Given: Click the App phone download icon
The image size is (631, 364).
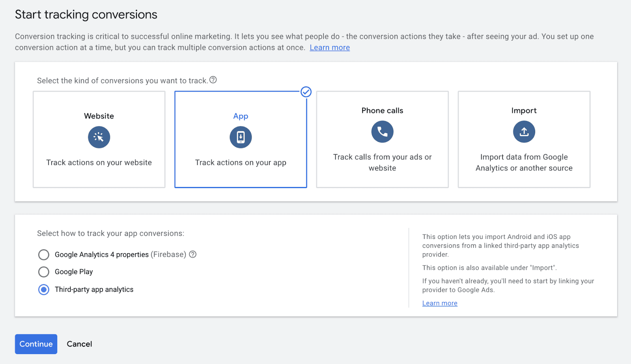Looking at the screenshot, I should pyautogui.click(x=241, y=137).
